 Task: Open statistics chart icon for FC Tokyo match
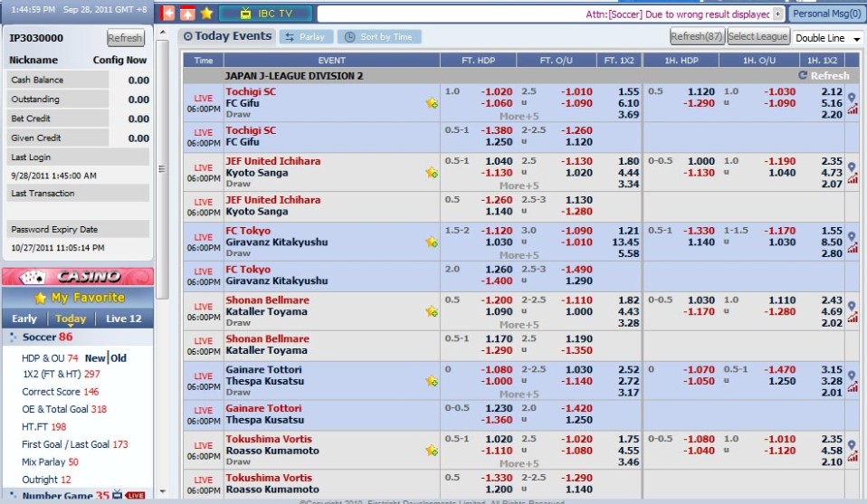pyautogui.click(x=853, y=249)
